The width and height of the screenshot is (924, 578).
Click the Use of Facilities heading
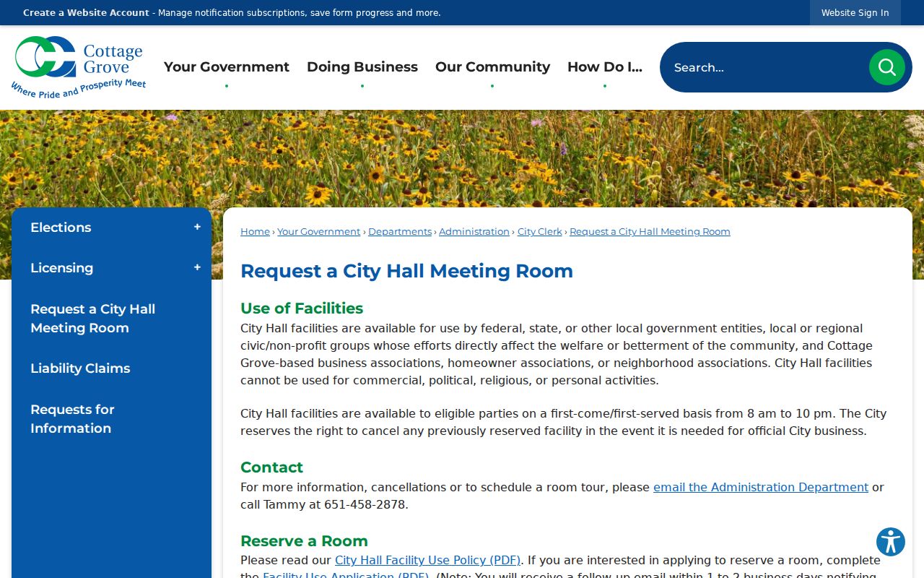(302, 309)
